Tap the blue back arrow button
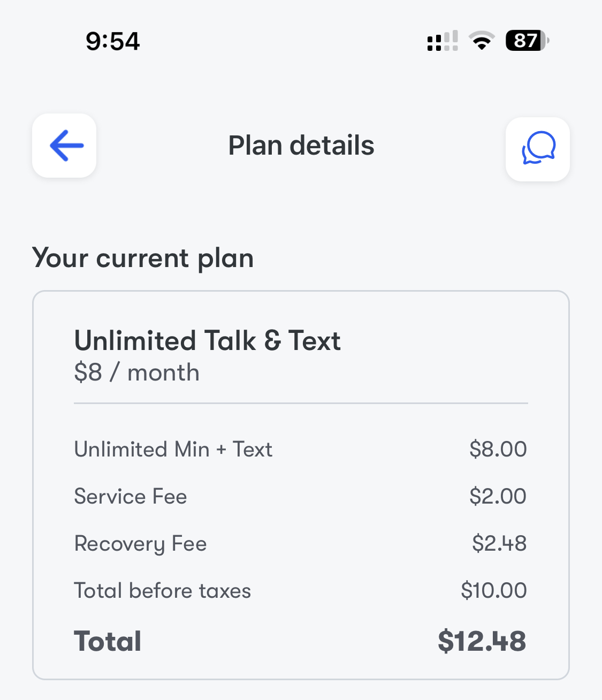602x700 pixels. click(64, 146)
